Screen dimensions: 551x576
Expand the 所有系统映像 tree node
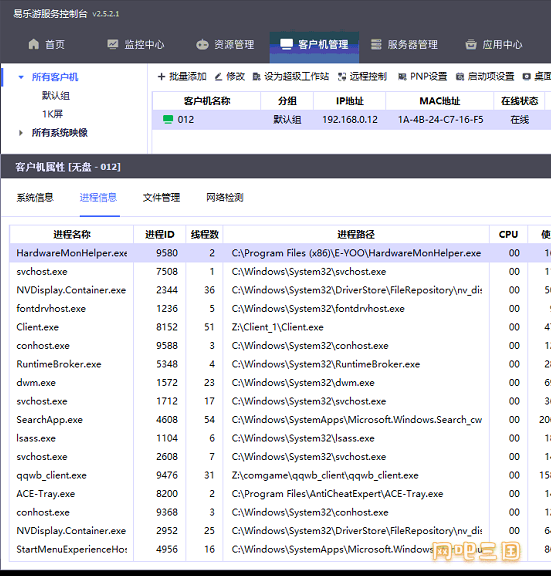click(21, 133)
